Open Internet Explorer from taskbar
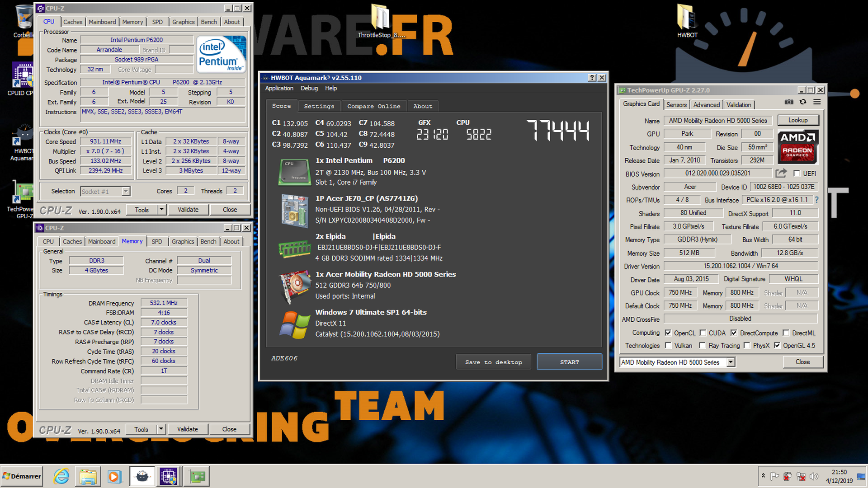The width and height of the screenshot is (868, 488). (x=61, y=476)
